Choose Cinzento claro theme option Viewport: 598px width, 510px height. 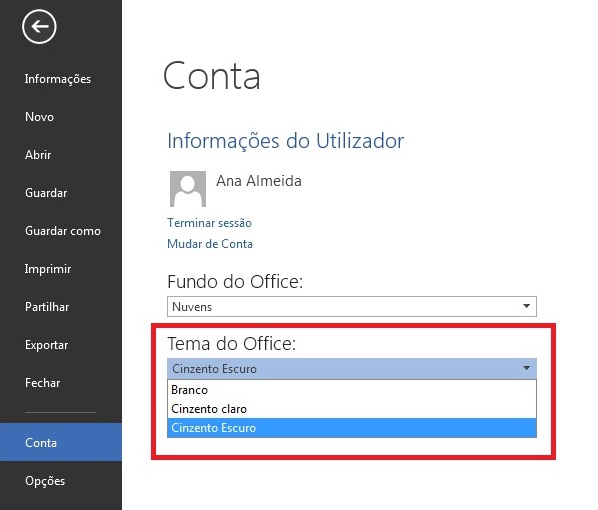352,409
